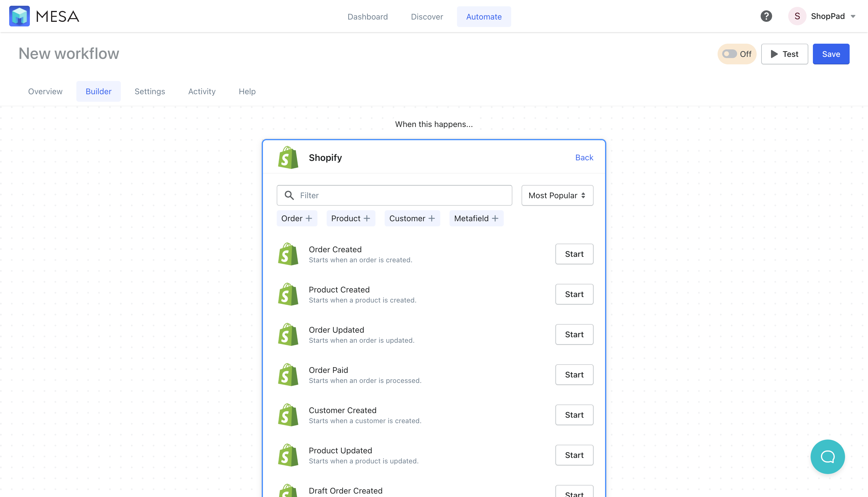868x497 pixels.
Task: Switch to the Settings tab
Action: pos(150,91)
